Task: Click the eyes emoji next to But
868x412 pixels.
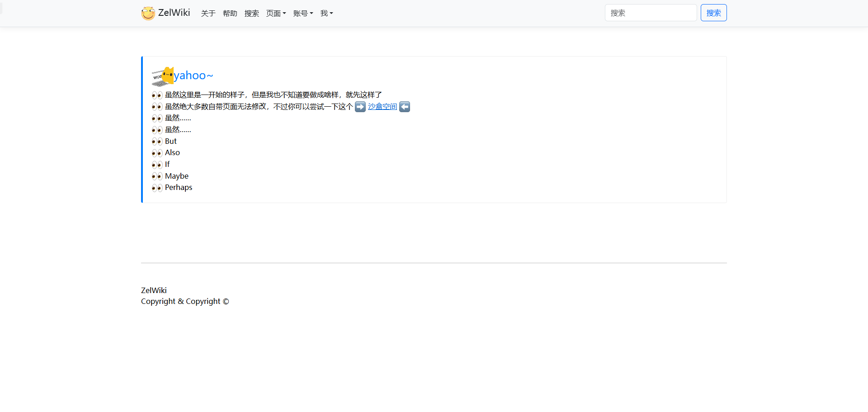Action: [157, 142]
